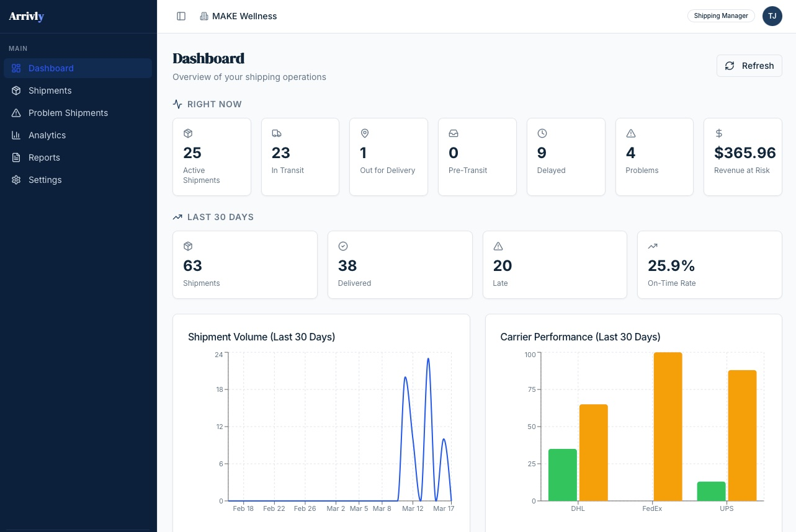Toggle the sidebar panel icon
The image size is (796, 532).
[x=181, y=16]
